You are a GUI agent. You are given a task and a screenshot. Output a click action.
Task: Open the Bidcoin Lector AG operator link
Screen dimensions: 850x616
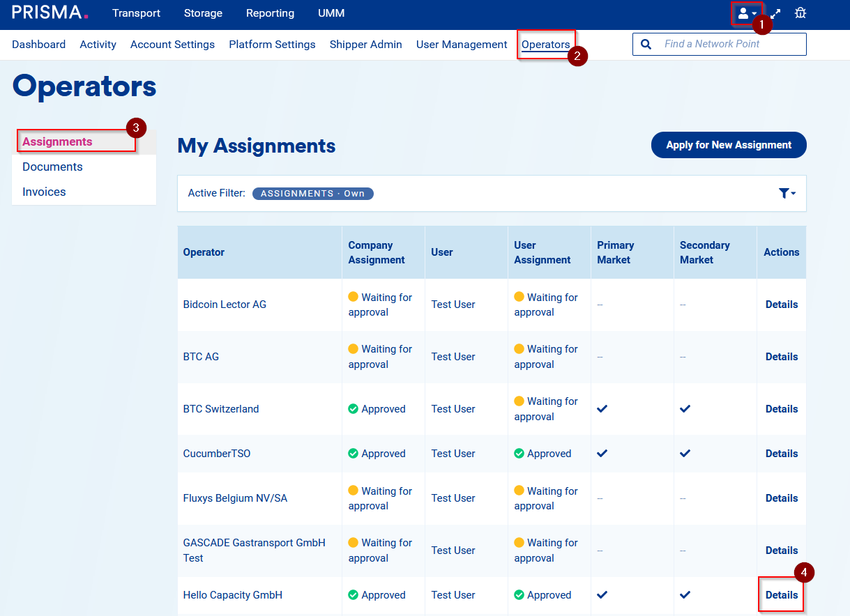(x=225, y=305)
